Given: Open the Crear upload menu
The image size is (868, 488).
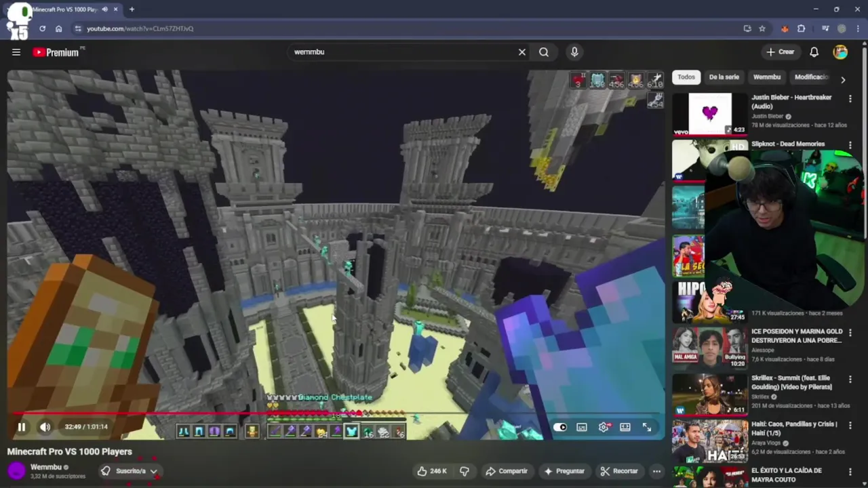Looking at the screenshot, I should 780,52.
